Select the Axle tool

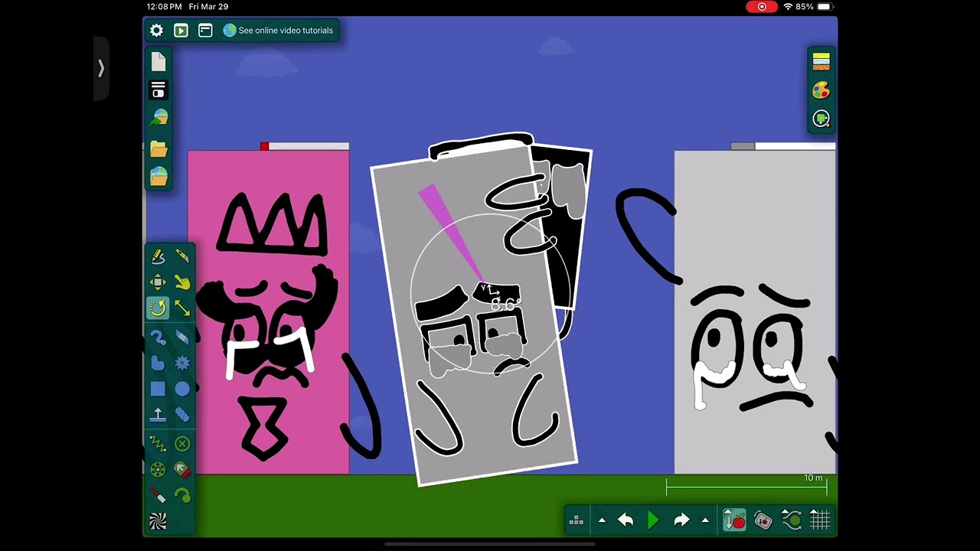click(x=158, y=470)
